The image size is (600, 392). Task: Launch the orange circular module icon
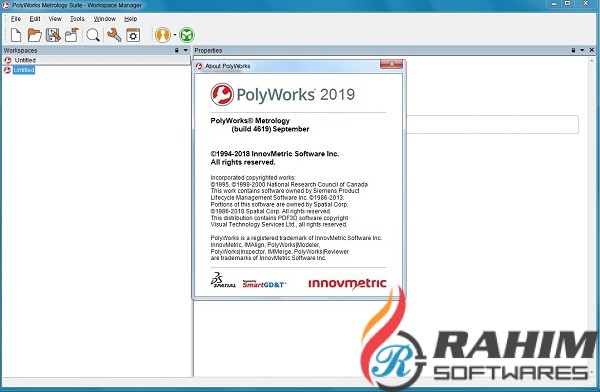pos(163,35)
